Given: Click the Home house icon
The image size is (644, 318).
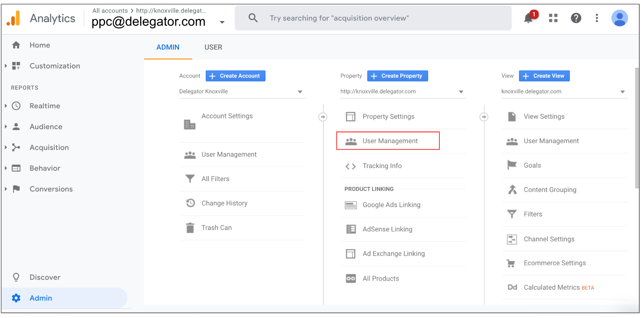Looking at the screenshot, I should (16, 45).
